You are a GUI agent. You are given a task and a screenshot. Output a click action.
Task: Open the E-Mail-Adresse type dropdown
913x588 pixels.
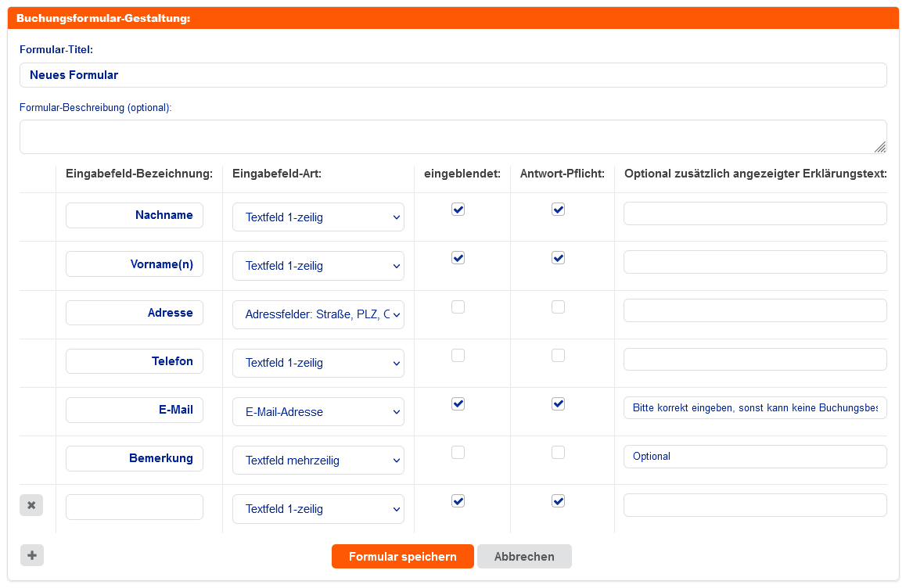click(x=318, y=412)
